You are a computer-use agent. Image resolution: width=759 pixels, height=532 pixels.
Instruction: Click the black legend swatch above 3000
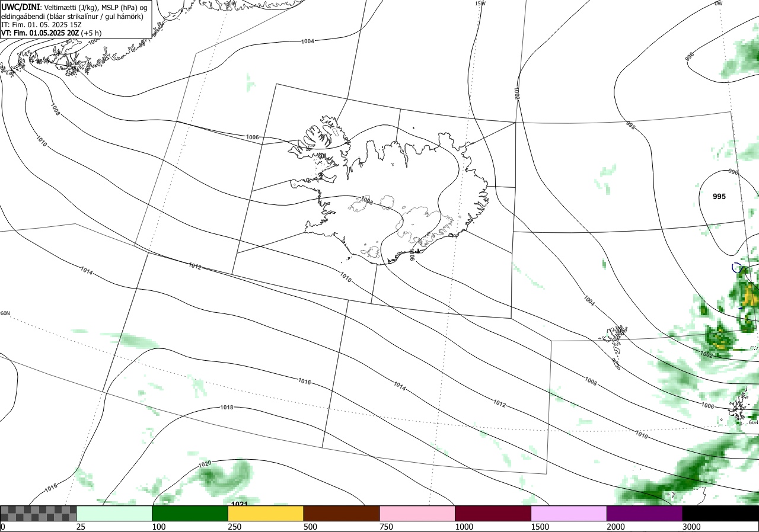coord(720,513)
